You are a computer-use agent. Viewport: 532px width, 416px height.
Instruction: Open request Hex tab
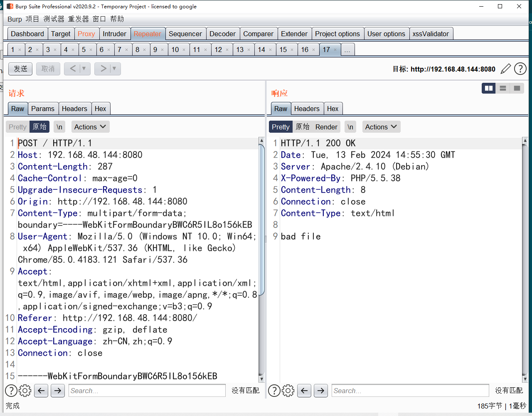click(x=100, y=109)
